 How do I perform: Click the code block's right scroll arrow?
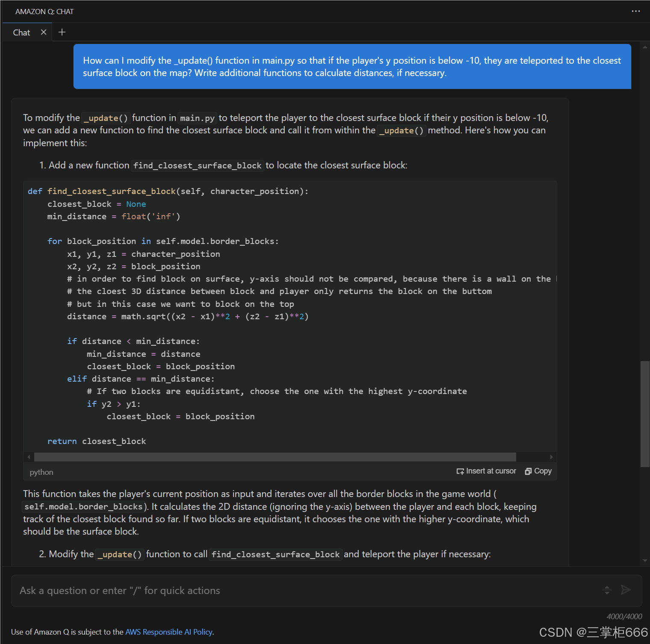pos(551,457)
